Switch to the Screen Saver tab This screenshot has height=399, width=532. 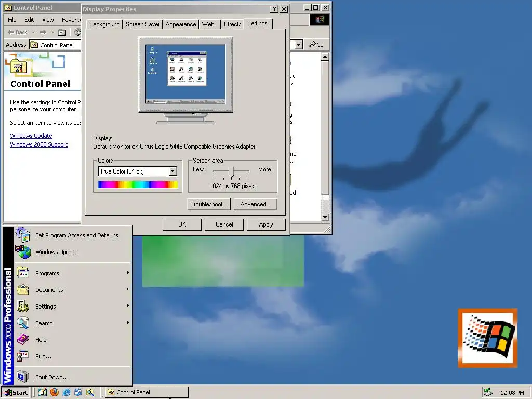pos(142,24)
